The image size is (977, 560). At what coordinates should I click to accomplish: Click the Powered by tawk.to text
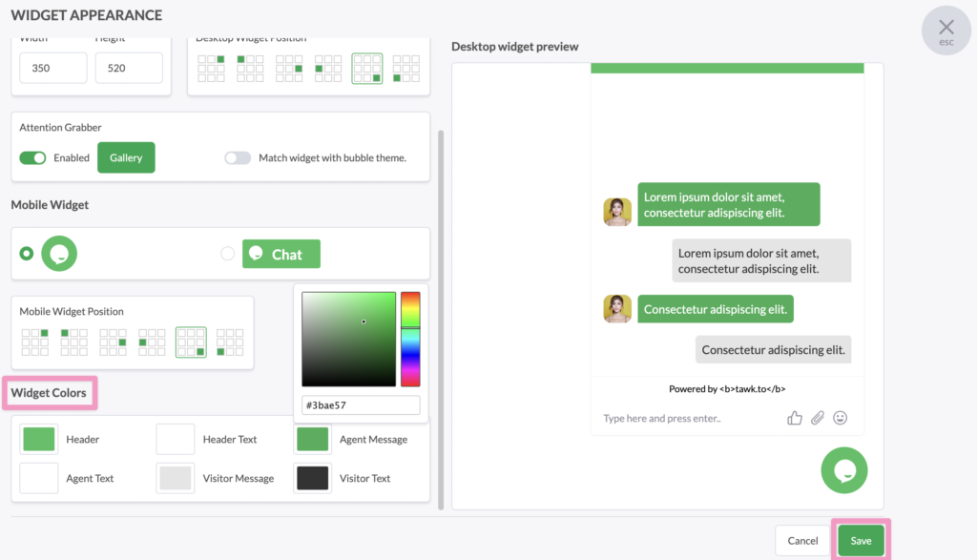[x=727, y=388]
